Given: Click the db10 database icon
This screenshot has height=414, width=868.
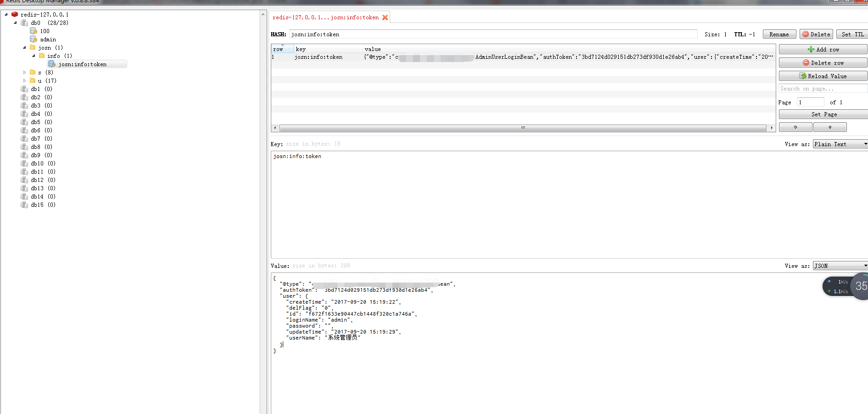Looking at the screenshot, I should click(x=24, y=163).
